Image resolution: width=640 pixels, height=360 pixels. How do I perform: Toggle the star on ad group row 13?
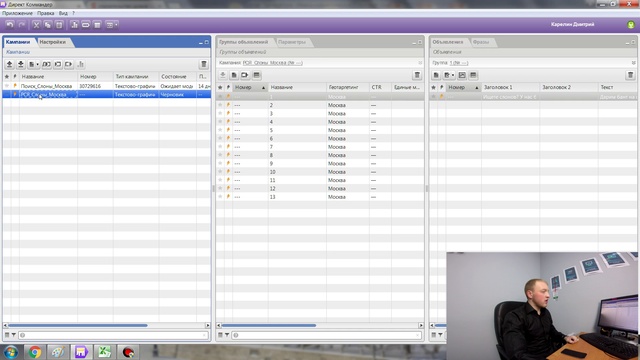tap(220, 197)
